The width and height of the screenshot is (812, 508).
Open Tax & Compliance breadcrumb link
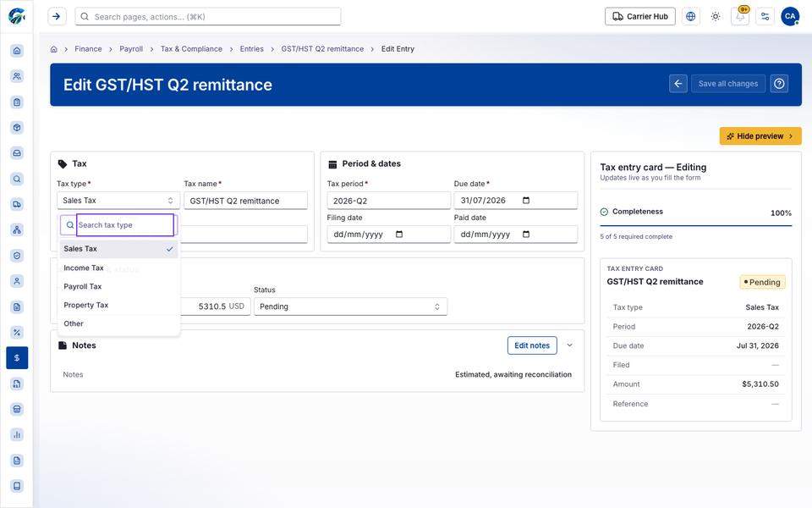coord(191,49)
